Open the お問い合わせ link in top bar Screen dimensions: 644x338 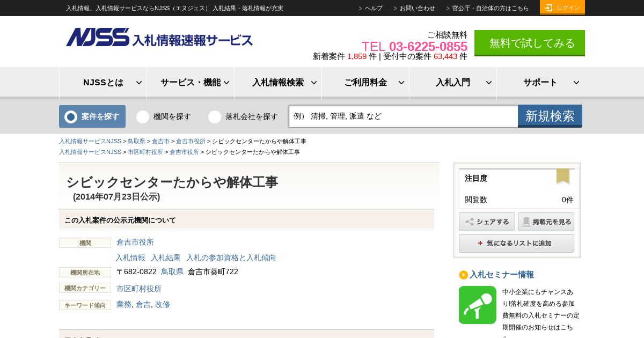[x=417, y=8]
